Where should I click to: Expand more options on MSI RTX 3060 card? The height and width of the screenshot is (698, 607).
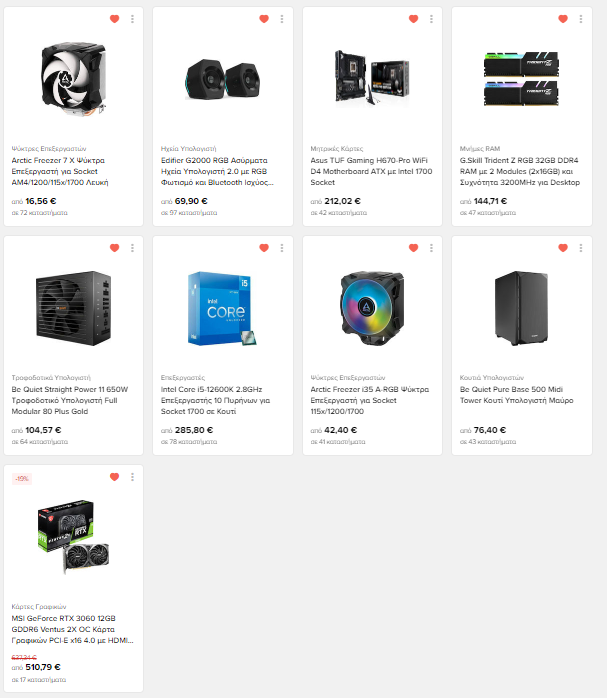[x=132, y=477]
